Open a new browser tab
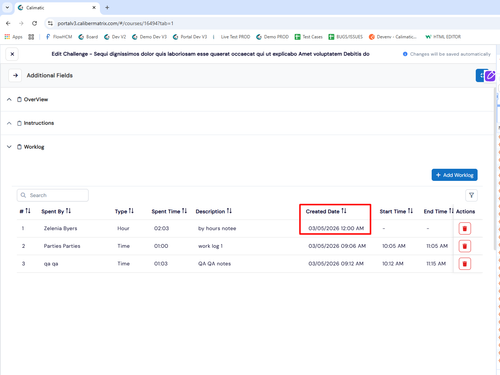This screenshot has width=500, height=375. click(107, 7)
